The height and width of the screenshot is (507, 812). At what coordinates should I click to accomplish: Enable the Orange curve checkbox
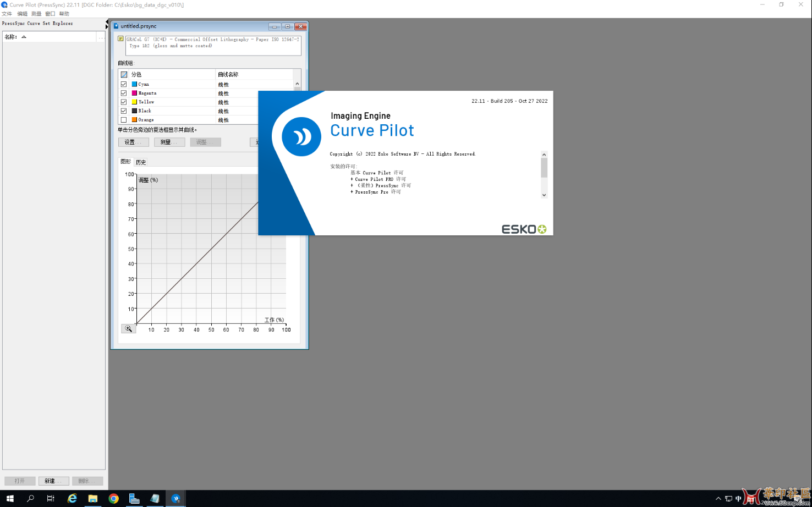click(124, 119)
